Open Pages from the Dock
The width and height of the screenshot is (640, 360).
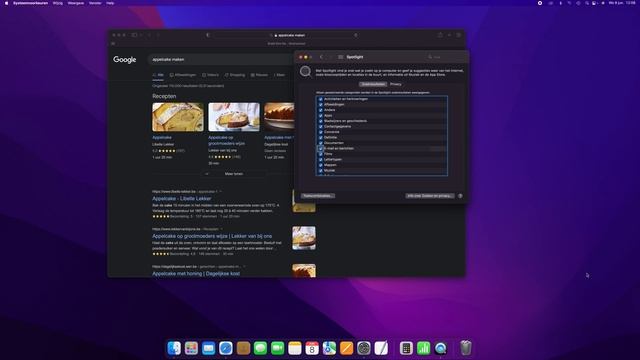pyautogui.click(x=347, y=348)
